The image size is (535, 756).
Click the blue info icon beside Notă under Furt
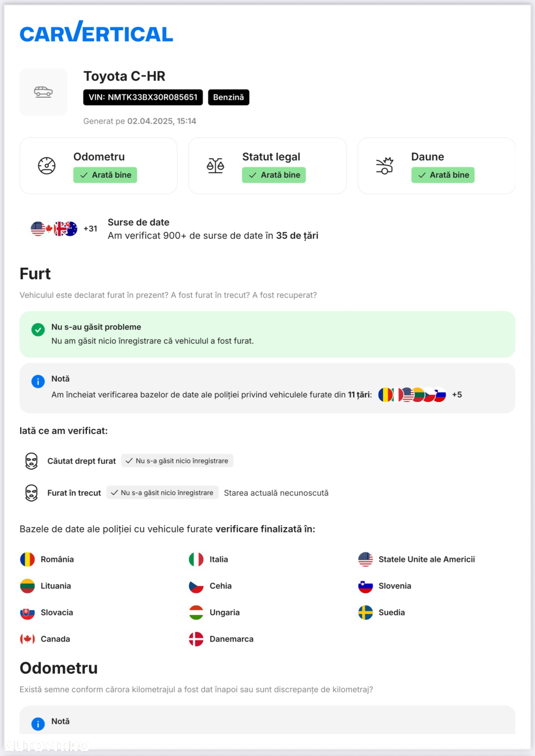click(38, 381)
